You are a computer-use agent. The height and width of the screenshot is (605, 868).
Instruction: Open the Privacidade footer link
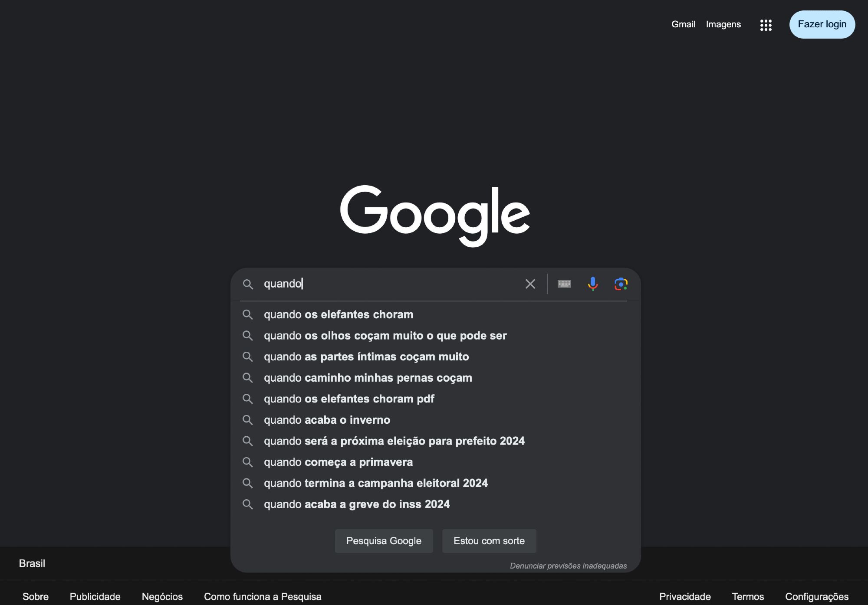(685, 596)
